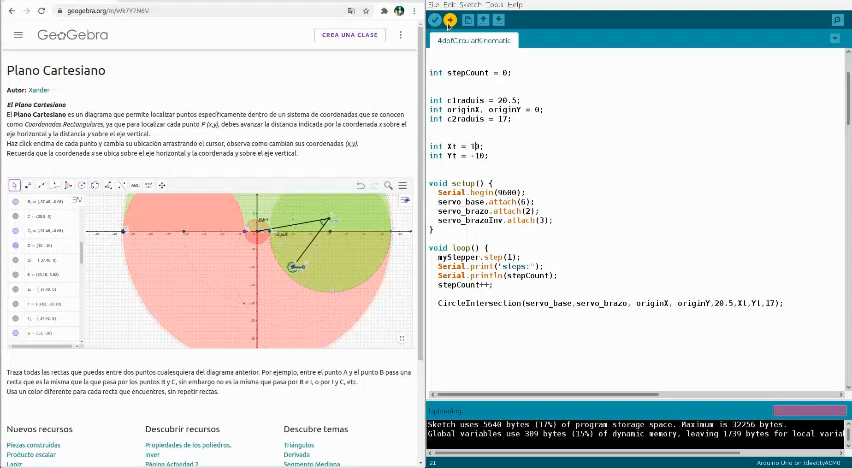Click the browser page vertical scrollbar

tap(421, 193)
